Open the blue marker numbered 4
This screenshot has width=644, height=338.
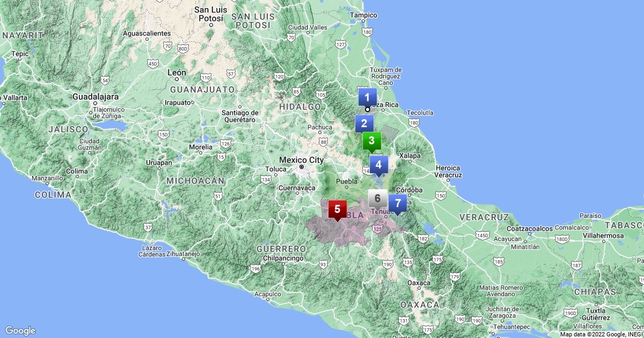coord(378,164)
